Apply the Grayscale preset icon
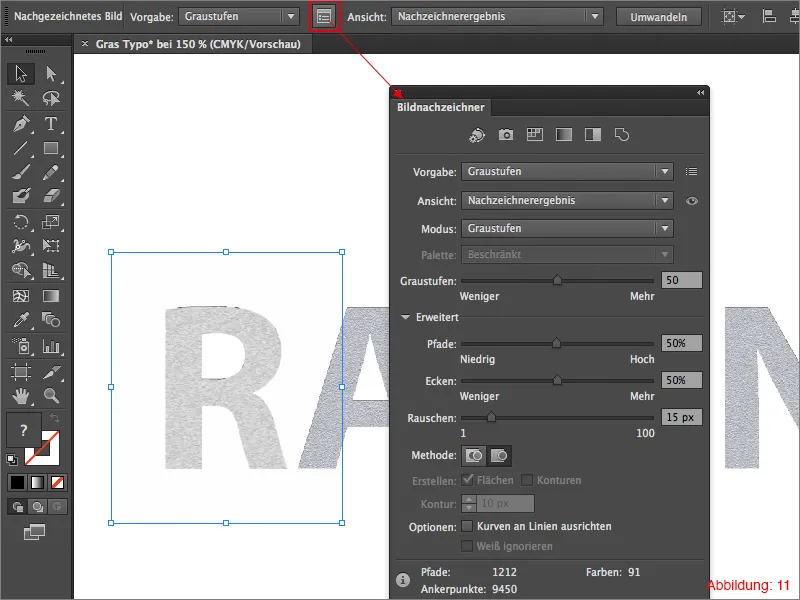Image resolution: width=800 pixels, height=600 pixels. [x=564, y=135]
